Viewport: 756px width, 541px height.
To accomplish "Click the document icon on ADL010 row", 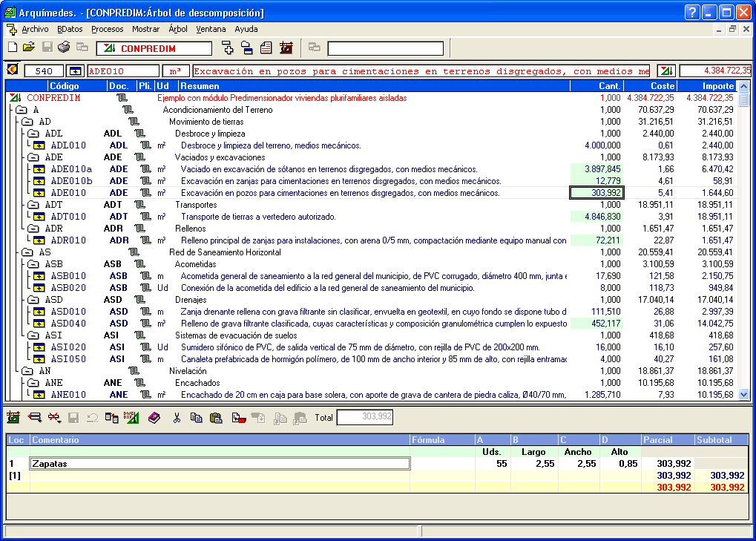I will coord(145,145).
